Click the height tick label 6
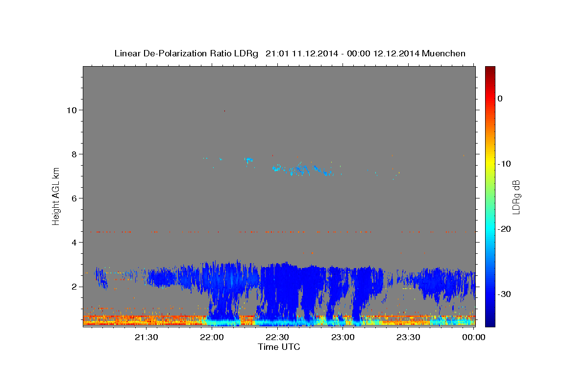Image resolution: width=588 pixels, height=392 pixels. [x=74, y=198]
